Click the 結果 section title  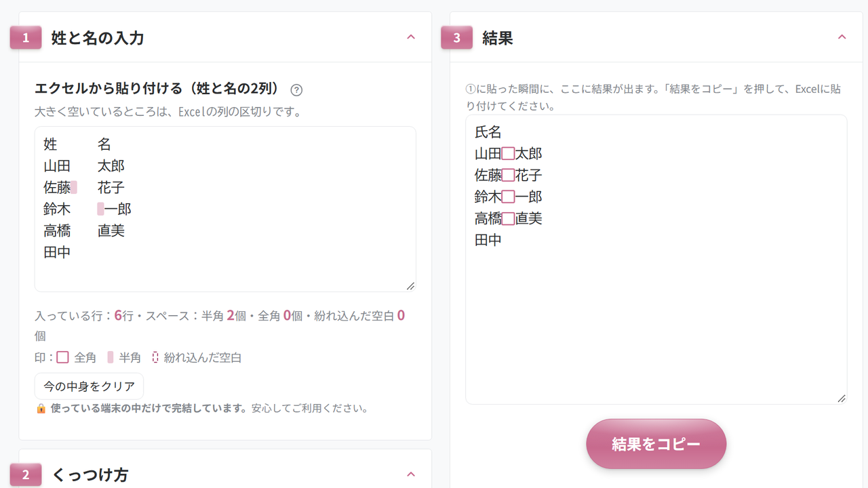pos(498,38)
